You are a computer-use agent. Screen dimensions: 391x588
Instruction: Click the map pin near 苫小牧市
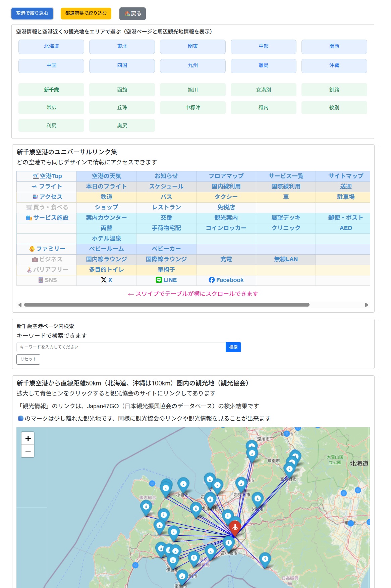click(x=228, y=544)
